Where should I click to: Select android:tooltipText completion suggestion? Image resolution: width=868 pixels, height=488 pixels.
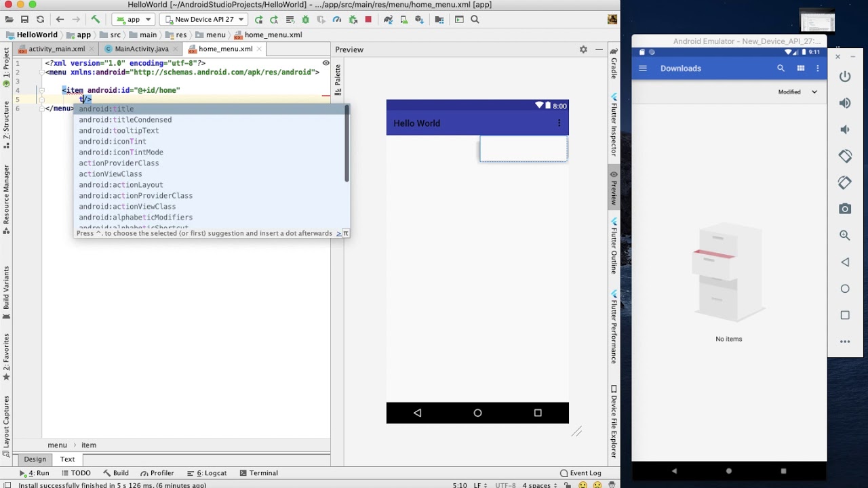[x=210, y=131]
